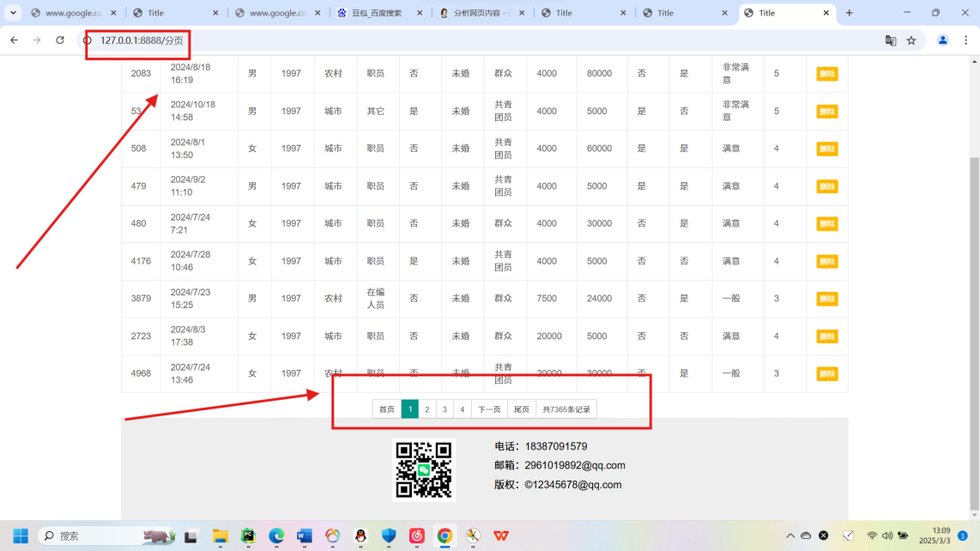Screen dimensions: 980x551
Task: Delete the record dated 2024/10/18 14:58
Action: click(827, 112)
